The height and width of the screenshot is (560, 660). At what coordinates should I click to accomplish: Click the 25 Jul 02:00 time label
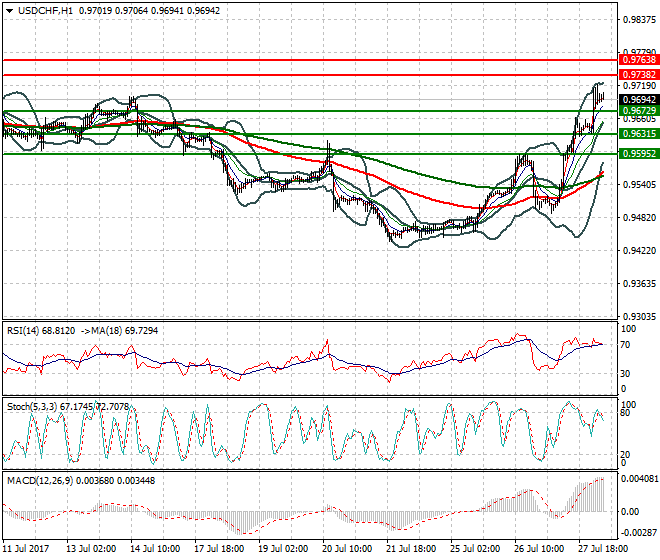pos(475,549)
